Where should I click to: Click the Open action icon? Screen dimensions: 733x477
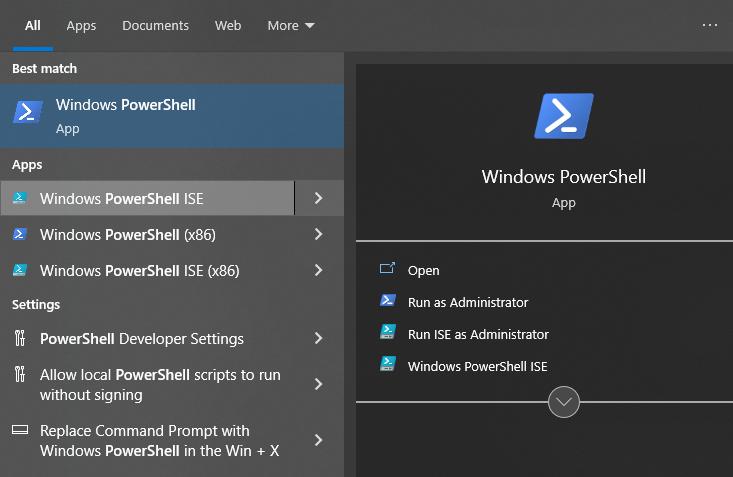click(387, 268)
